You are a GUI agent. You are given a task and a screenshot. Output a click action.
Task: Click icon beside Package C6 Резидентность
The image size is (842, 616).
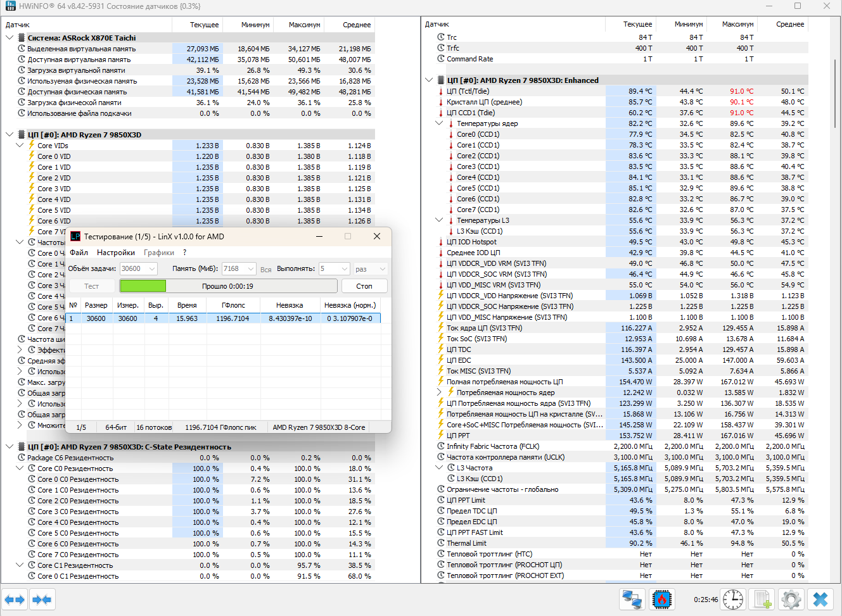point(22,458)
